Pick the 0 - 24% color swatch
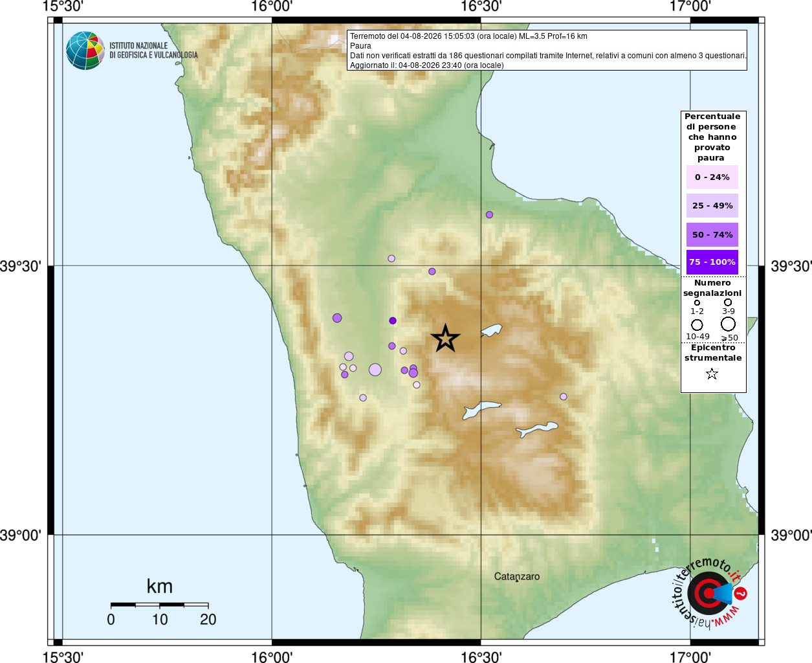812x663 pixels. 712,177
